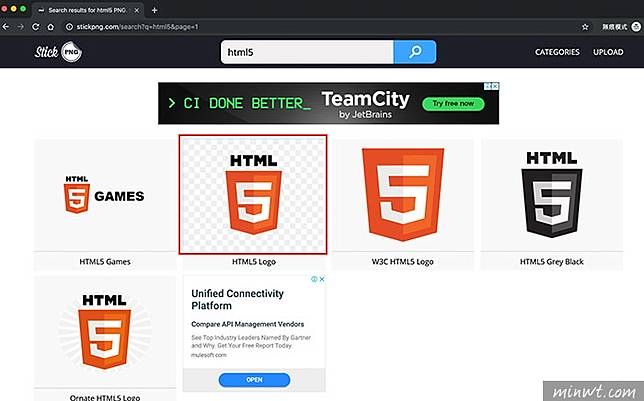The height and width of the screenshot is (401, 644).
Task: Open the W3C HTML5 Logo thumbnail
Action: tap(402, 195)
